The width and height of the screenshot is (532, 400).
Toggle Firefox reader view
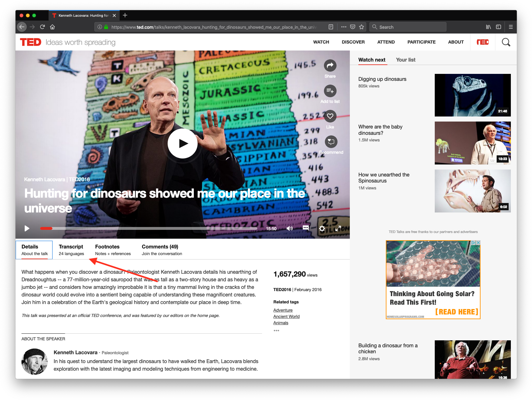point(331,27)
